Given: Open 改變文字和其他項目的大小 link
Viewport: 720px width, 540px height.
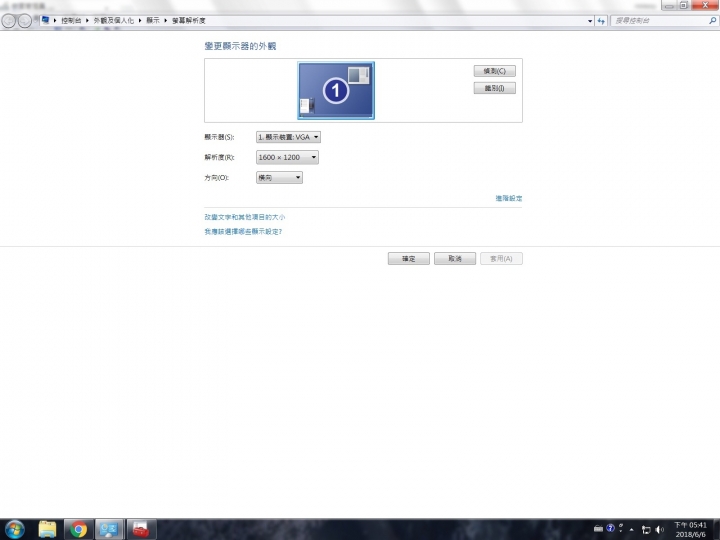Looking at the screenshot, I should point(245,217).
